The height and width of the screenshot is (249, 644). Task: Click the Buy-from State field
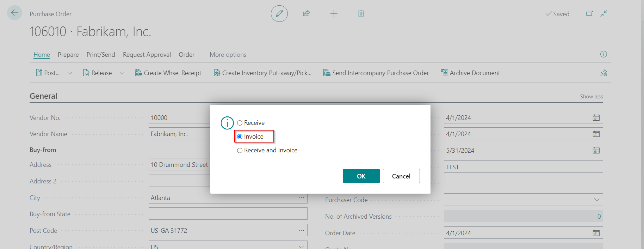[x=228, y=214]
